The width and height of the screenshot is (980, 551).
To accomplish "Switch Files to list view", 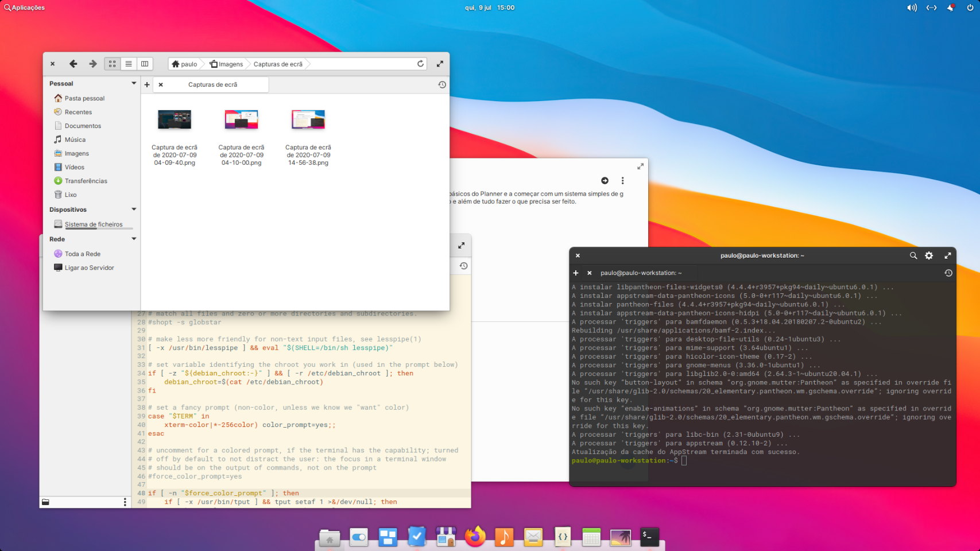I will coord(129,64).
